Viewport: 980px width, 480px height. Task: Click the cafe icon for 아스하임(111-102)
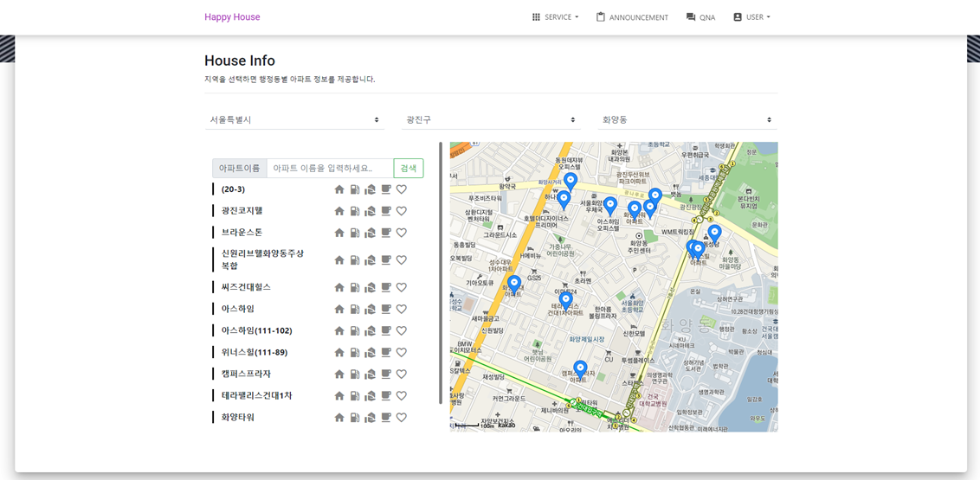pyautogui.click(x=385, y=331)
